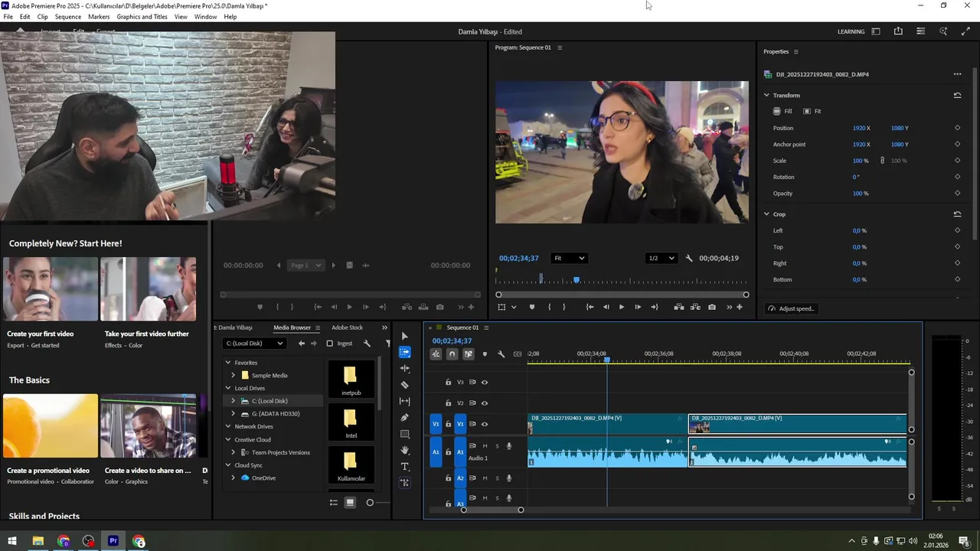Expand the Sample Media folder
This screenshot has width=980, height=551.
click(234, 376)
